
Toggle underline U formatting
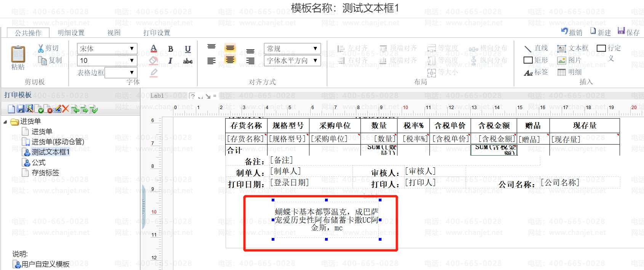click(188, 49)
